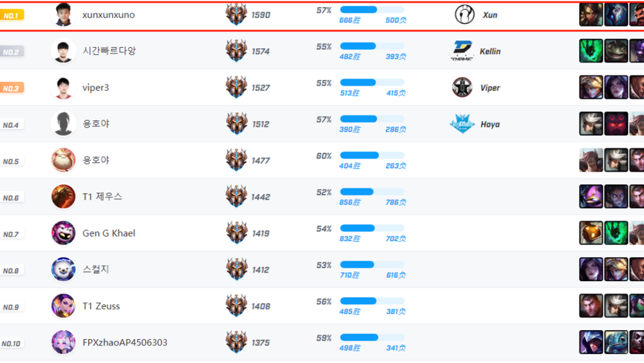The height and width of the screenshot is (363, 644).
Task: Click the pro name Viper
Action: point(490,88)
